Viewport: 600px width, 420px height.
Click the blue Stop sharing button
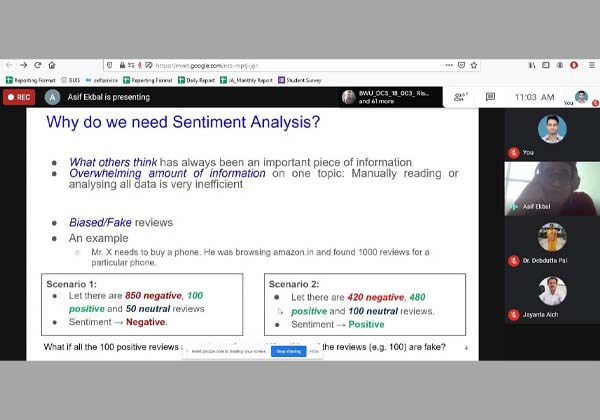point(289,351)
